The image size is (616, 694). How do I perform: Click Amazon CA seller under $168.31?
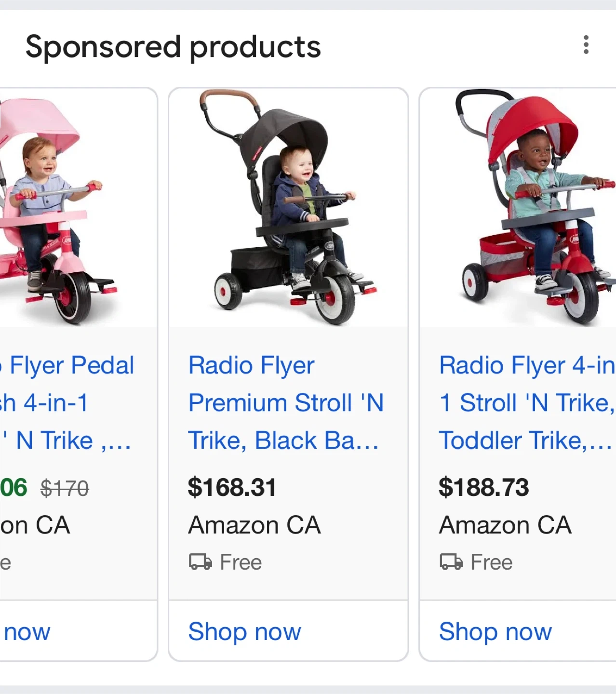pyautogui.click(x=254, y=525)
